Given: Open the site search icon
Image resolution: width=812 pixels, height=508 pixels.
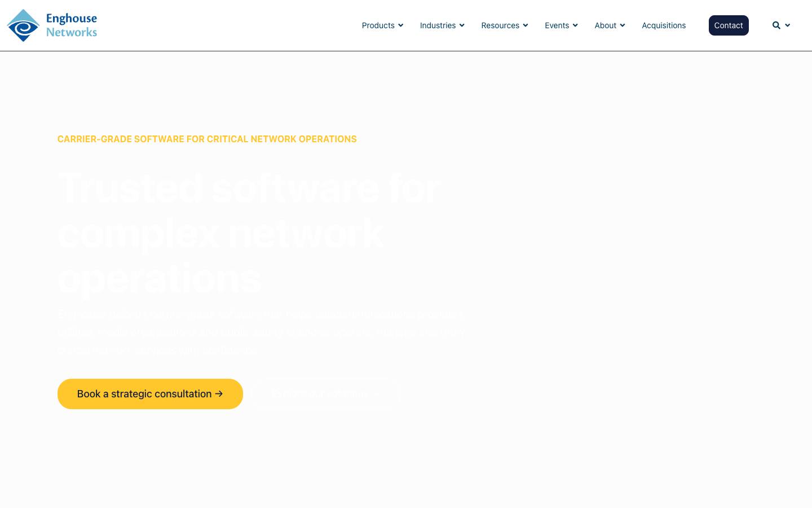Looking at the screenshot, I should [776, 25].
